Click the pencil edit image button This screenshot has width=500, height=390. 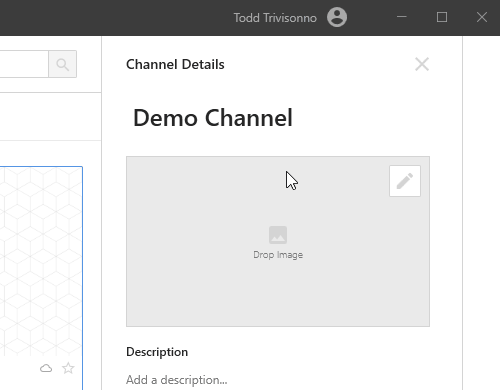(405, 181)
